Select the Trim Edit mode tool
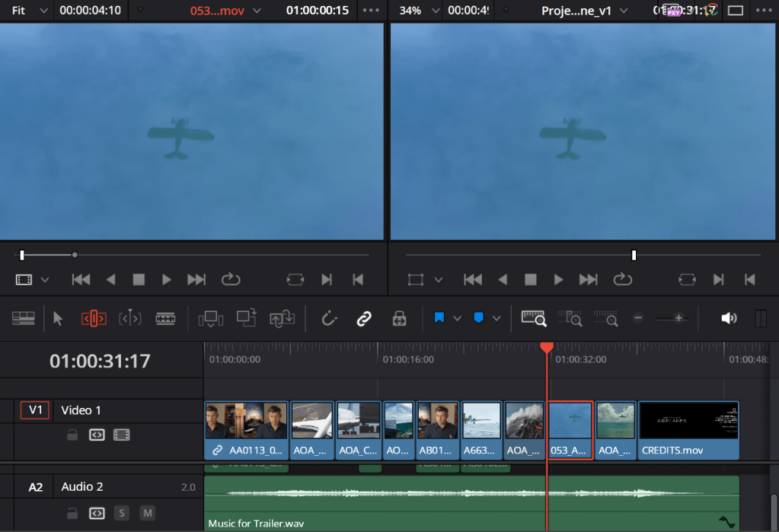 tap(94, 319)
